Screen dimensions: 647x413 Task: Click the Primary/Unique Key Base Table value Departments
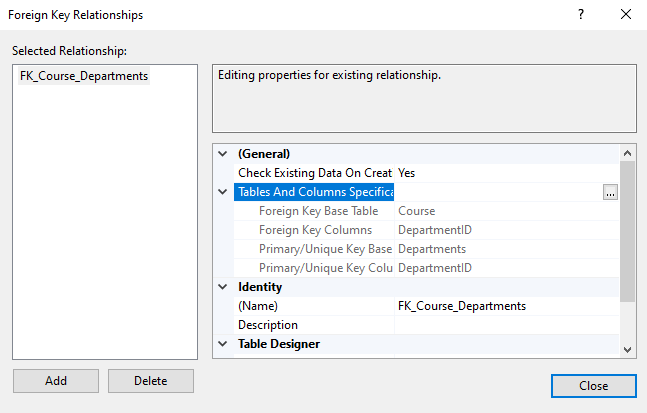(x=433, y=249)
